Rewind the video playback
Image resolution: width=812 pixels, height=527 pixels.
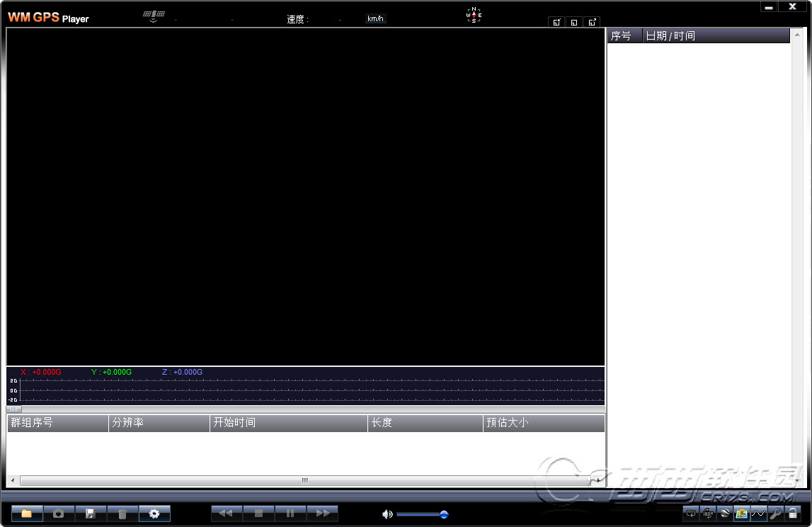pos(227,514)
